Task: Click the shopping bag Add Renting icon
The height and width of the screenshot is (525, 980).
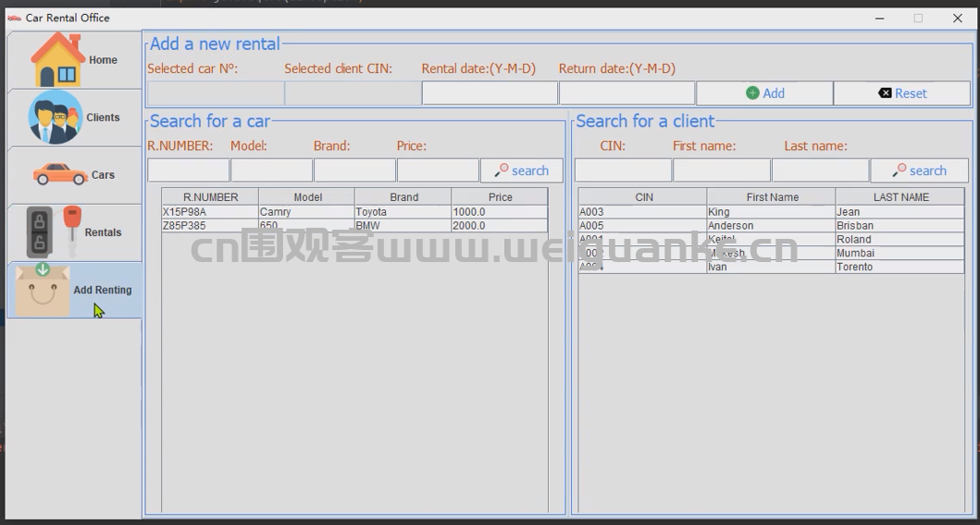Action: pyautogui.click(x=43, y=290)
